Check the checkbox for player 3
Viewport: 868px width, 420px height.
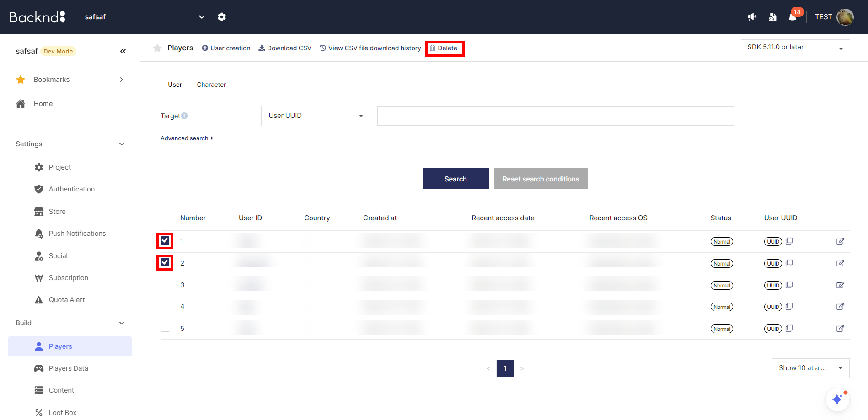(x=165, y=284)
